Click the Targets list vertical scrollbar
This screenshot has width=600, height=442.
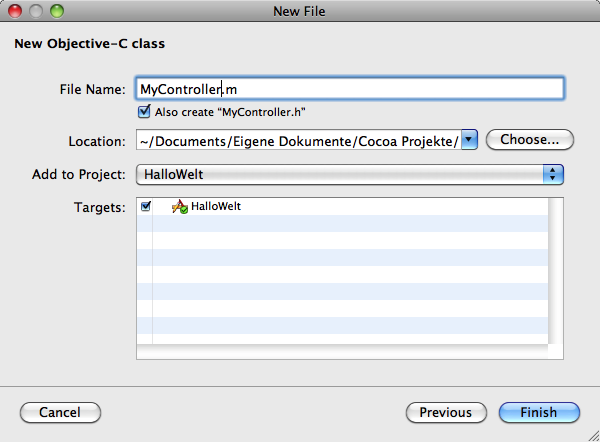tap(556, 271)
